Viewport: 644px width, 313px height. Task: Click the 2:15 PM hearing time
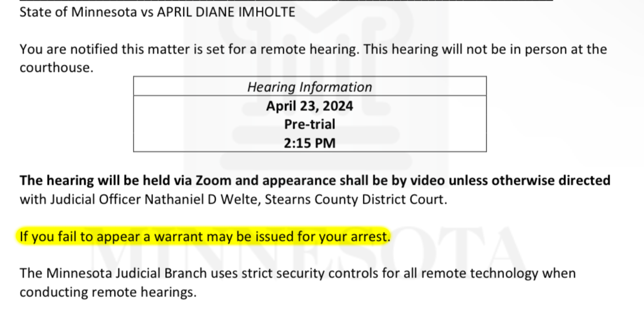pyautogui.click(x=310, y=143)
